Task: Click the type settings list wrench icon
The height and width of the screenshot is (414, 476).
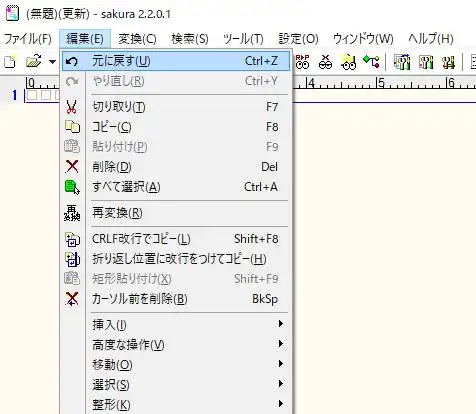Action: click(x=402, y=62)
